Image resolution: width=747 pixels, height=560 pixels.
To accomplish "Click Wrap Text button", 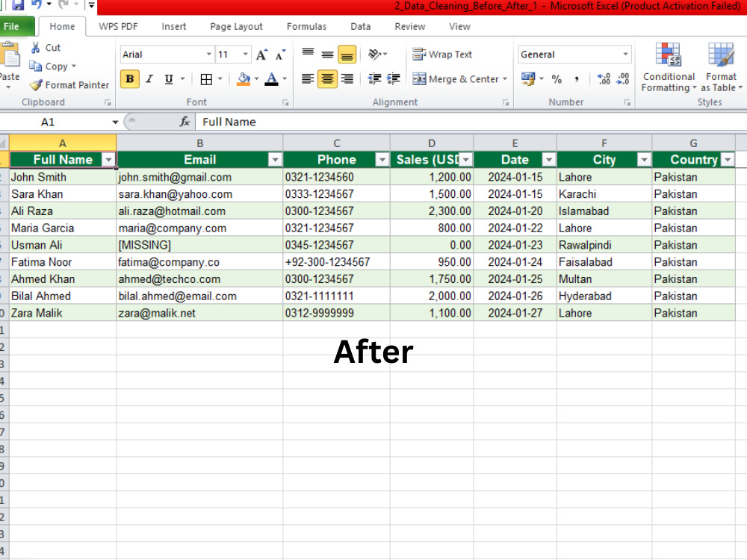I will coord(442,55).
